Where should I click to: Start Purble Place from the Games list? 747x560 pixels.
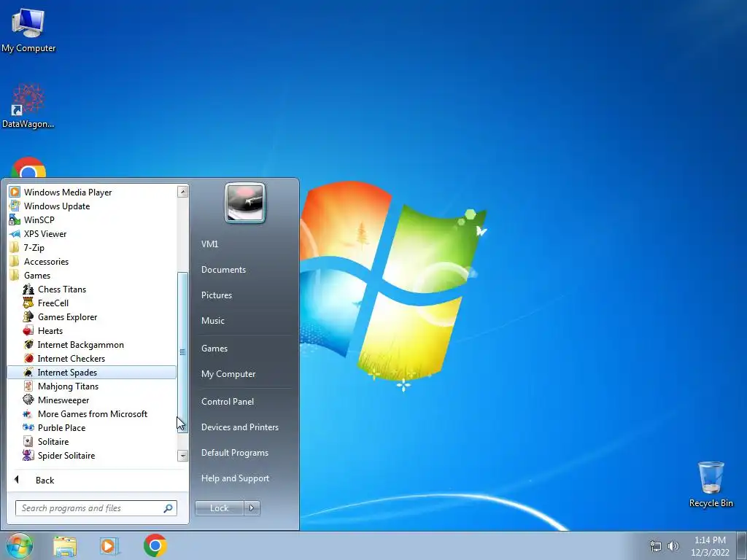(54, 427)
